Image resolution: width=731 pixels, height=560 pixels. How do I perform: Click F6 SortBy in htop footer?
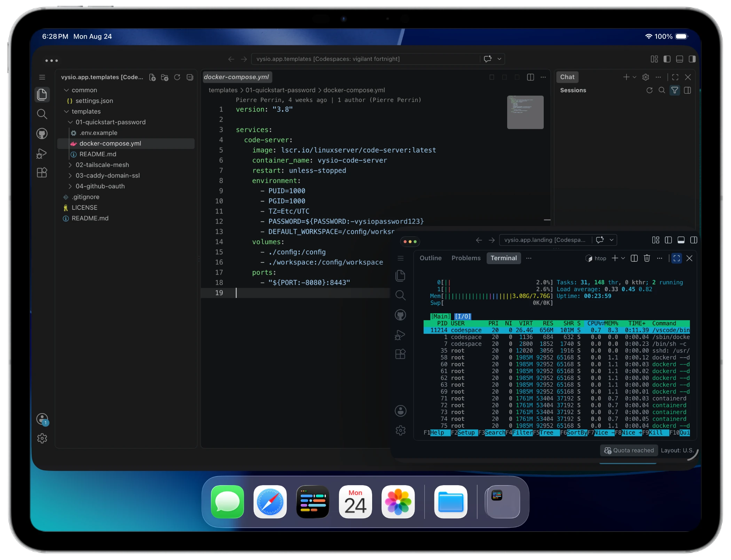pos(574,433)
